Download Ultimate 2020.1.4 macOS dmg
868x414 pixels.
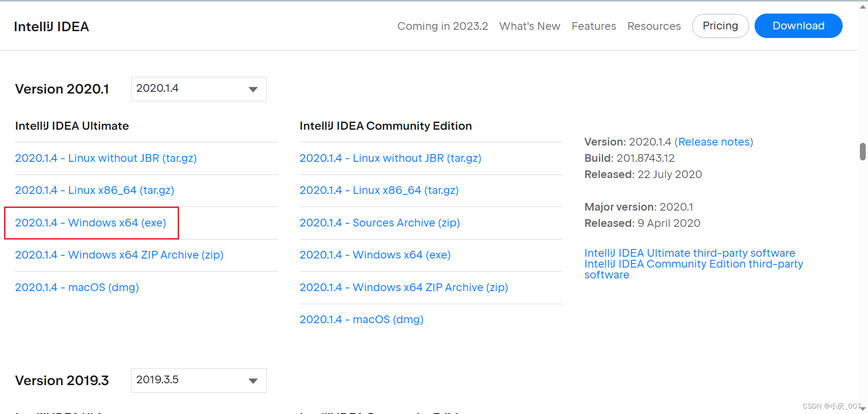tap(76, 287)
